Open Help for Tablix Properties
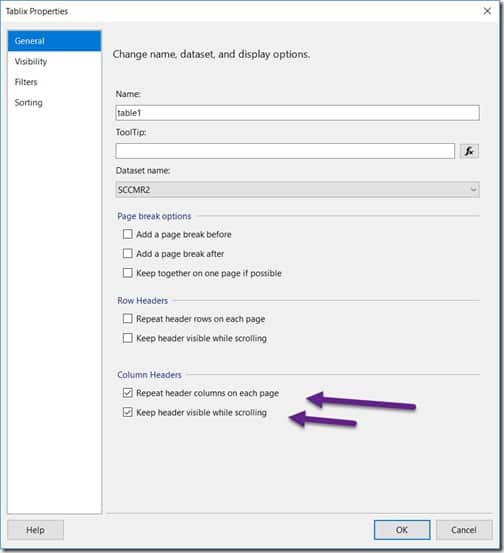Image resolution: width=504 pixels, height=553 pixels. pyautogui.click(x=35, y=530)
